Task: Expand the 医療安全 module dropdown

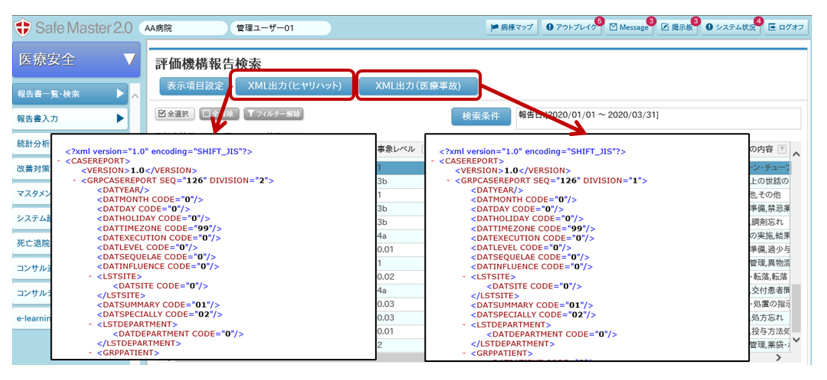Action: tap(76, 60)
